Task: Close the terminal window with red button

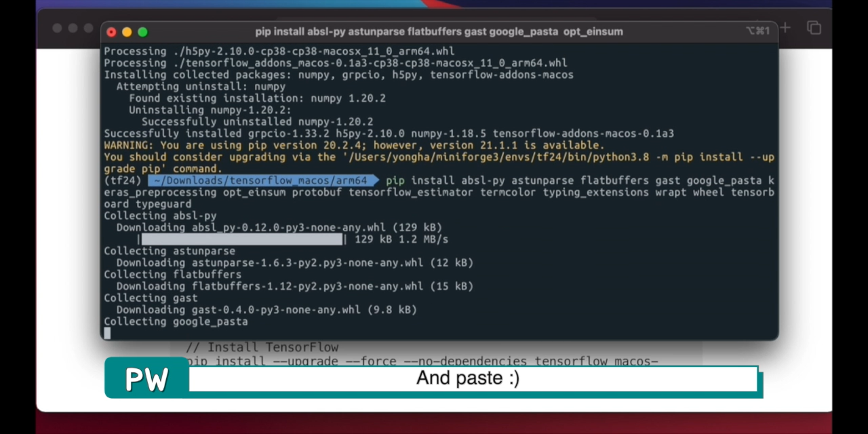Action: tap(111, 32)
